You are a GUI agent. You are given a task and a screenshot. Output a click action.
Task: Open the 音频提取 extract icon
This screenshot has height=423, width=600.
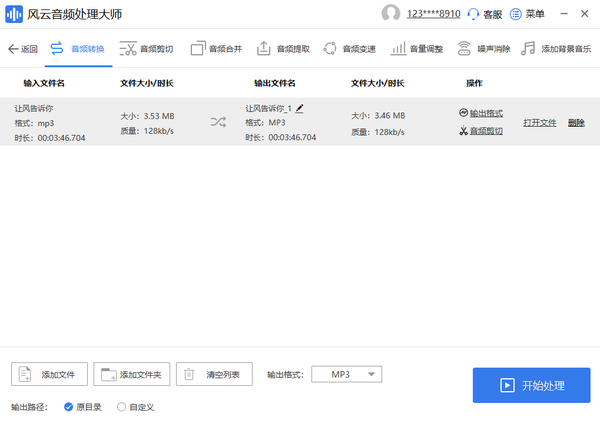point(263,49)
